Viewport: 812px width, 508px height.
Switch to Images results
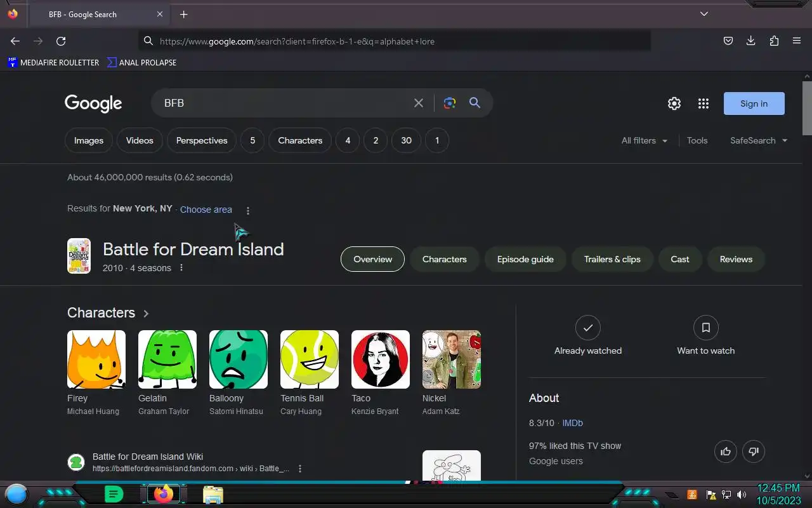point(89,140)
